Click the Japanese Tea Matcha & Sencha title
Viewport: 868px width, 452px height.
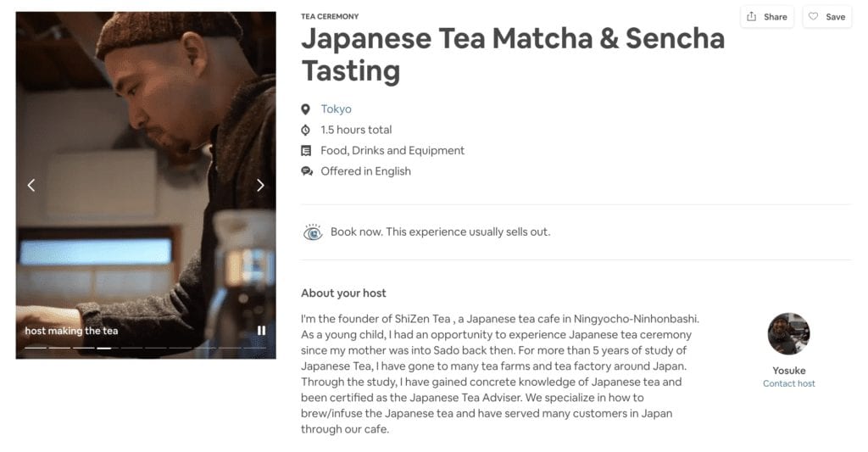coord(513,54)
